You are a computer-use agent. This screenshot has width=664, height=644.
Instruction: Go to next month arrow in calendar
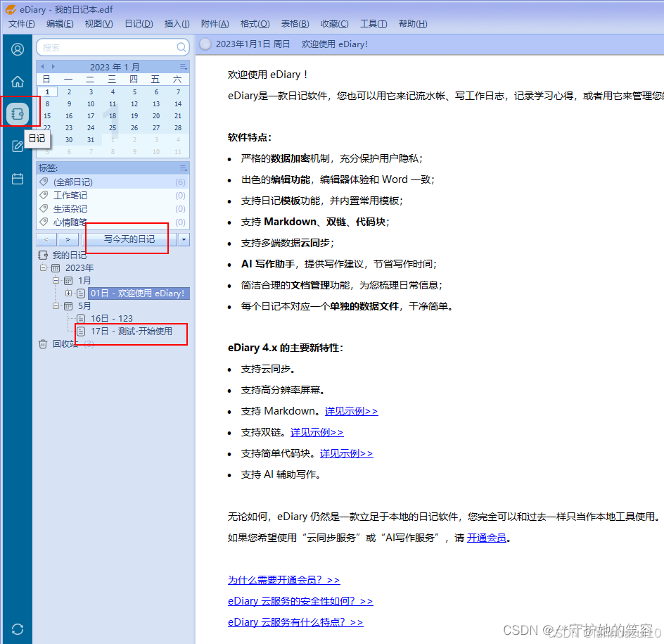(53, 67)
